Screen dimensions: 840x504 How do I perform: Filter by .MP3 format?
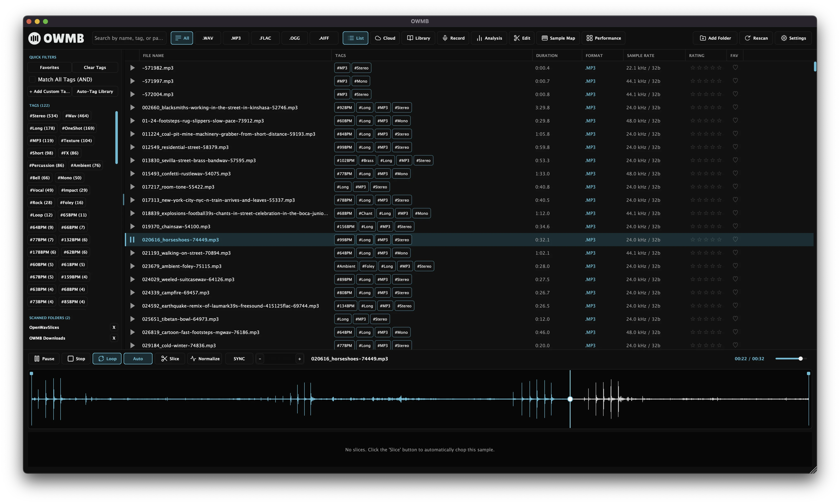point(236,38)
